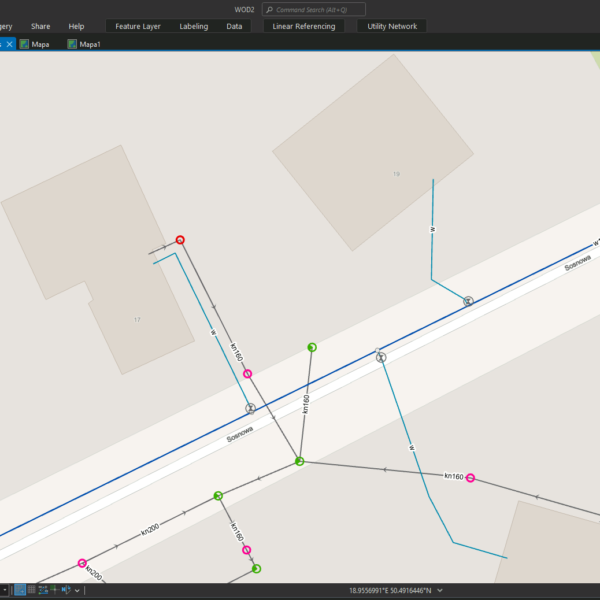Image resolution: width=600 pixels, height=600 pixels.
Task: Open the Data ribbon tab
Action: 234,26
